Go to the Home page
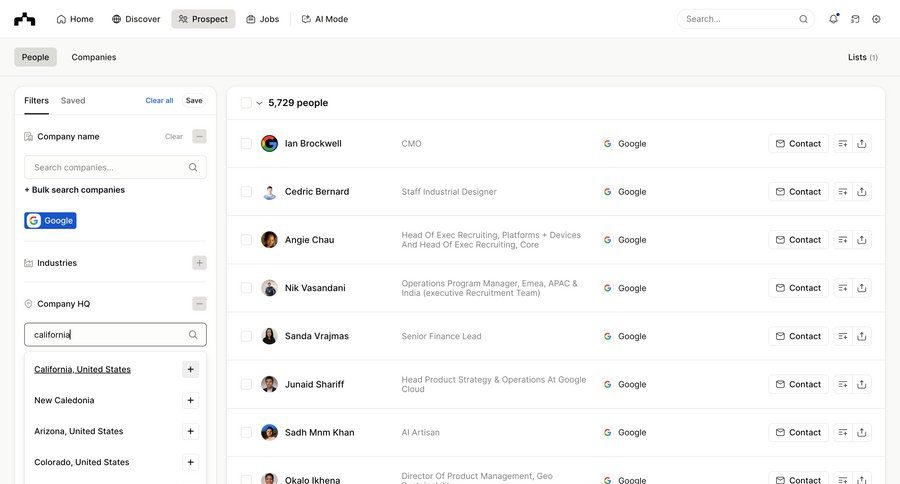Image resolution: width=900 pixels, height=484 pixels. point(75,19)
